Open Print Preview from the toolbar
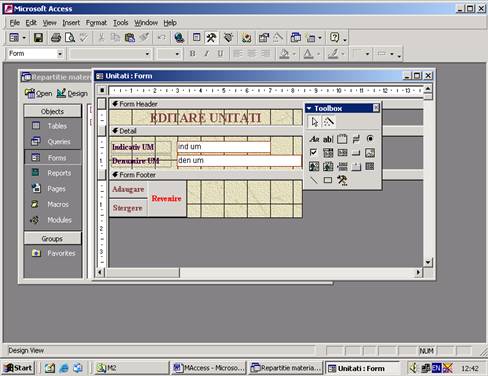Image resolution: width=488 pixels, height=376 pixels. tap(70, 38)
